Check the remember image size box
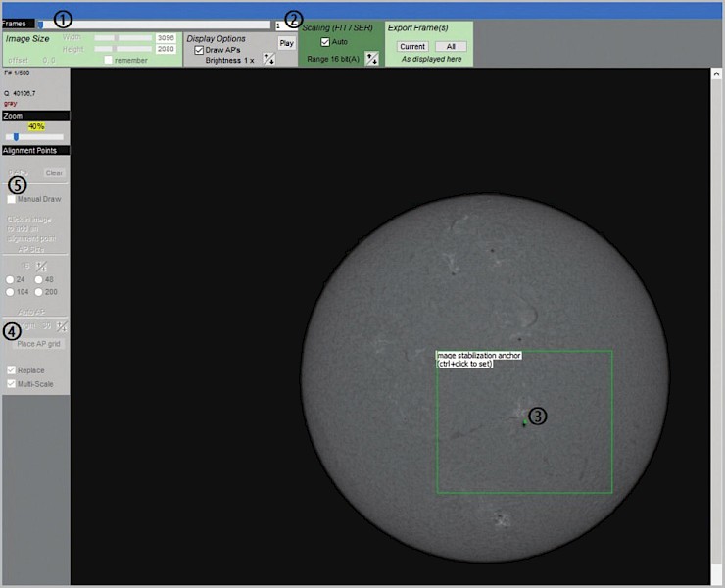 pyautogui.click(x=110, y=60)
